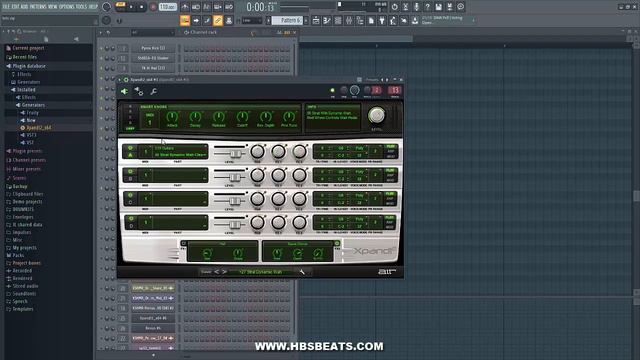The width and height of the screenshot is (640, 360).
Task: Open the Xpand!2 wrapper wrench settings icon
Action: 153,92
